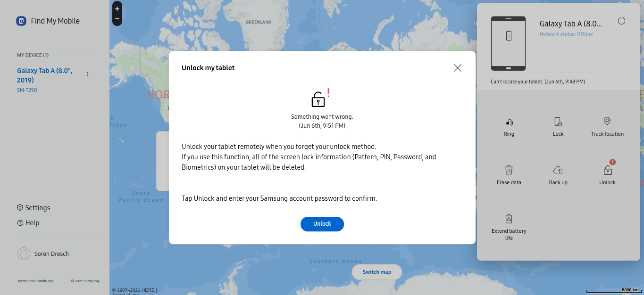Open Settings from the sidebar
This screenshot has width=644, height=295.
tap(33, 207)
